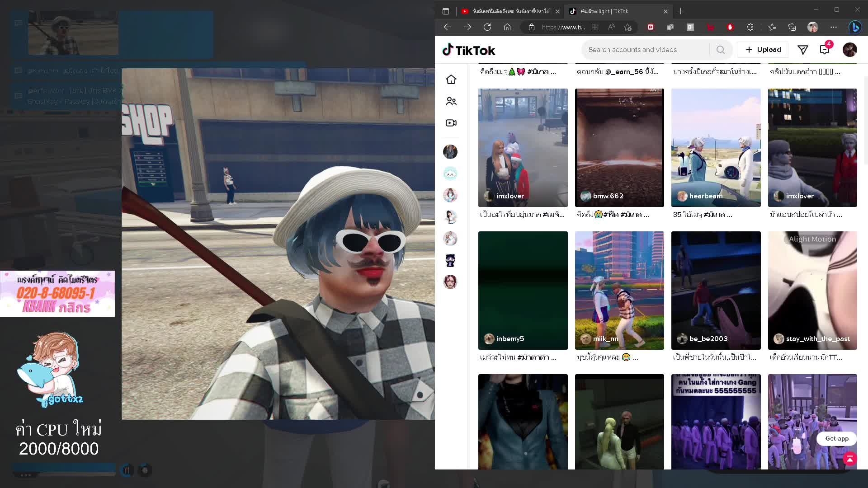The height and width of the screenshot is (488, 868).
Task: Go back in the browser
Action: [448, 27]
